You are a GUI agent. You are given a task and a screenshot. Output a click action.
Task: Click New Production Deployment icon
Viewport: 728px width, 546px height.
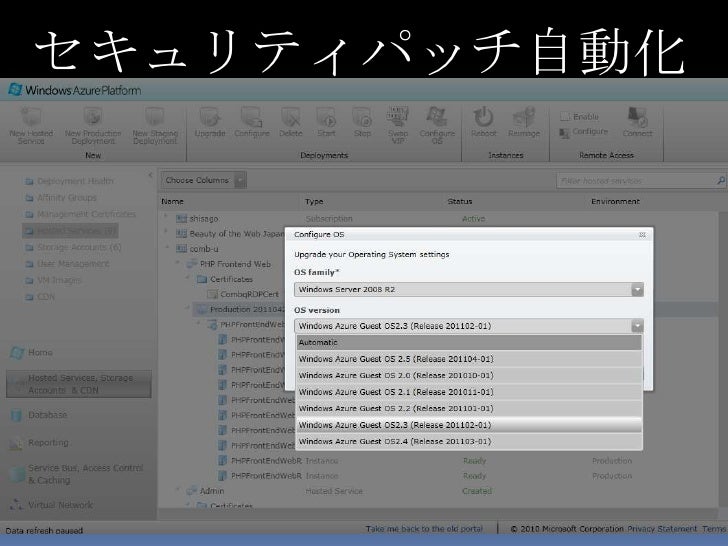click(x=93, y=117)
